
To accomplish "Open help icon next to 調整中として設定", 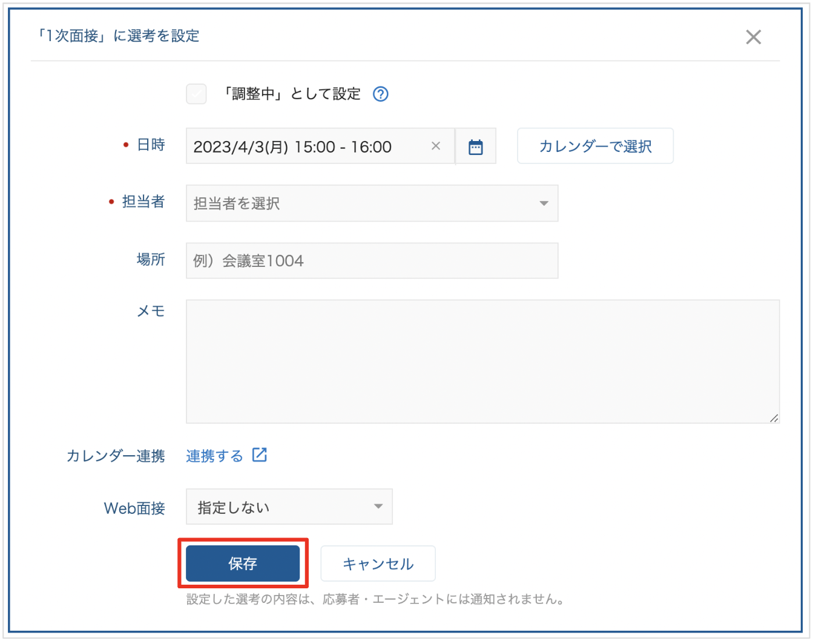I will click(380, 94).
